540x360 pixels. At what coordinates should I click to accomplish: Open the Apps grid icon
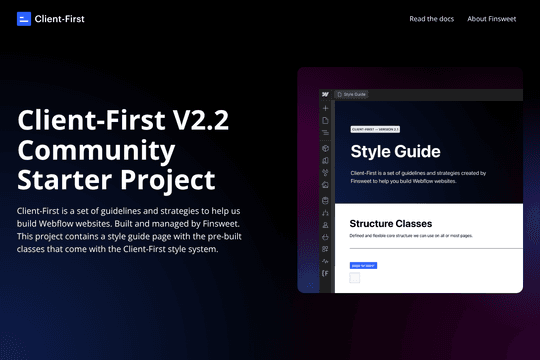tap(325, 249)
